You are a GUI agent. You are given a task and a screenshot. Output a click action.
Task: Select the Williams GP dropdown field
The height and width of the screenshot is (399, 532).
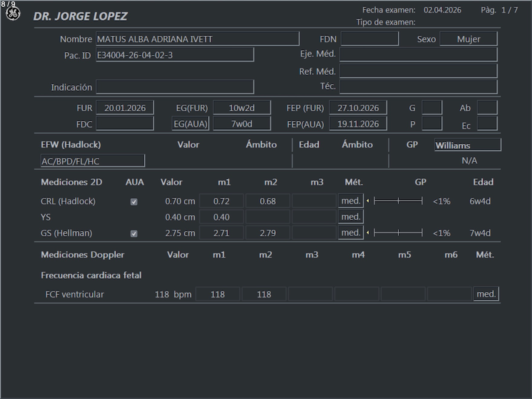[467, 145]
